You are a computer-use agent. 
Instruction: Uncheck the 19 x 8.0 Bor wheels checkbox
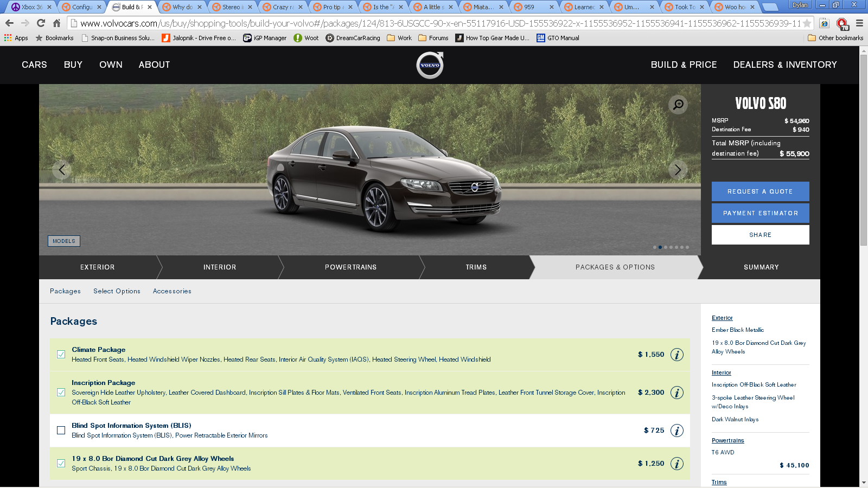(61, 464)
